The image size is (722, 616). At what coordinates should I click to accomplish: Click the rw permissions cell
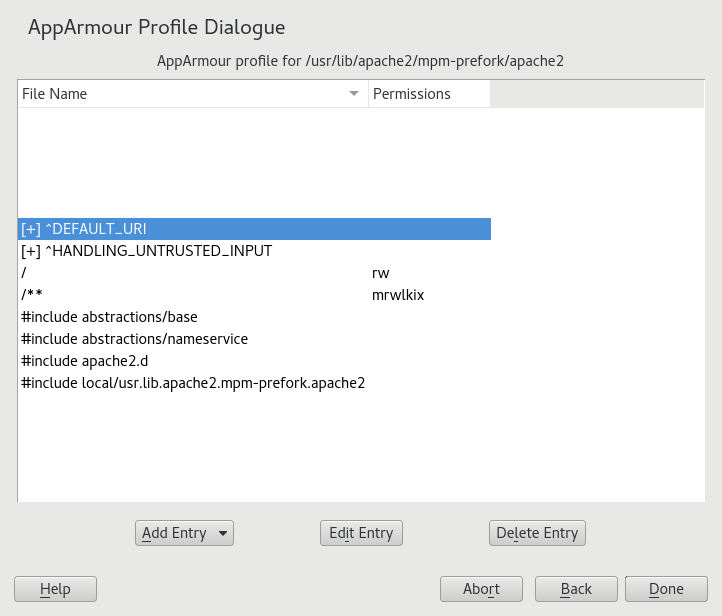click(381, 273)
